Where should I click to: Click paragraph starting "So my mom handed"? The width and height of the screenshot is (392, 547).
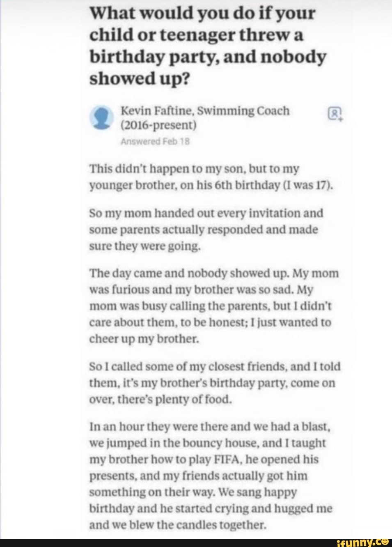(206, 230)
